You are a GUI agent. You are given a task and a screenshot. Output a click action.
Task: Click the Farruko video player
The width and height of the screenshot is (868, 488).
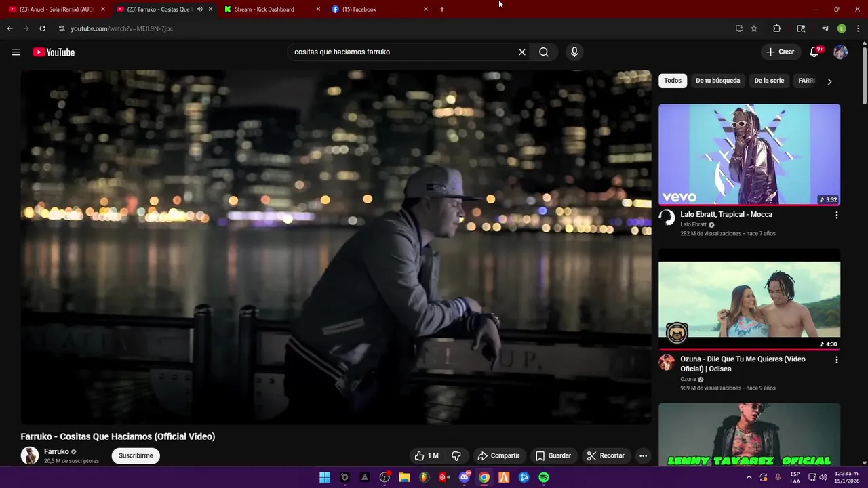[336, 247]
